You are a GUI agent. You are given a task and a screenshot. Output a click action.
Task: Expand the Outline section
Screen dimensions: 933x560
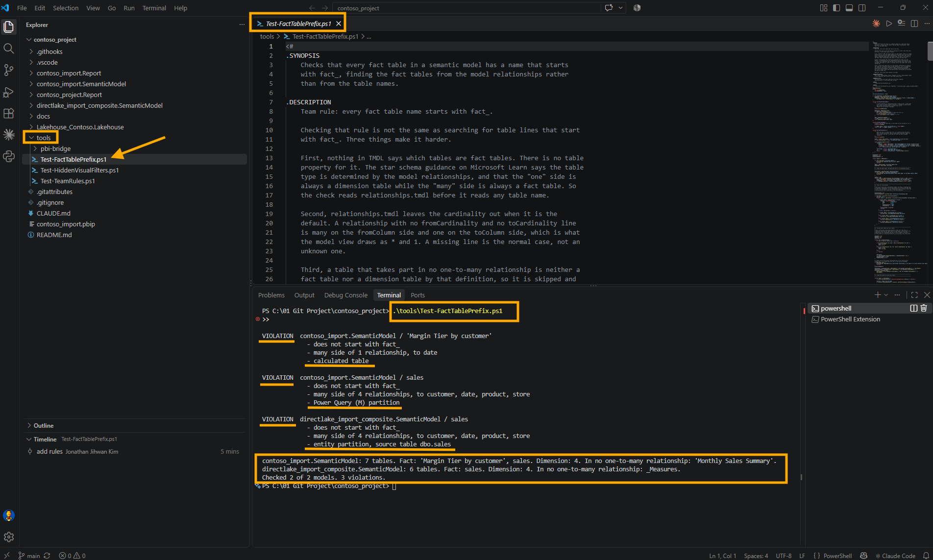[x=29, y=425]
